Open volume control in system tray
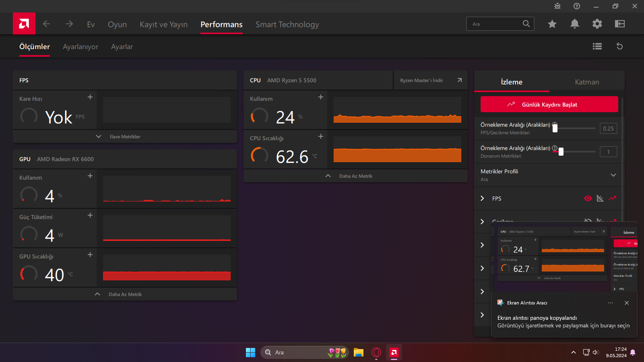 click(x=596, y=352)
